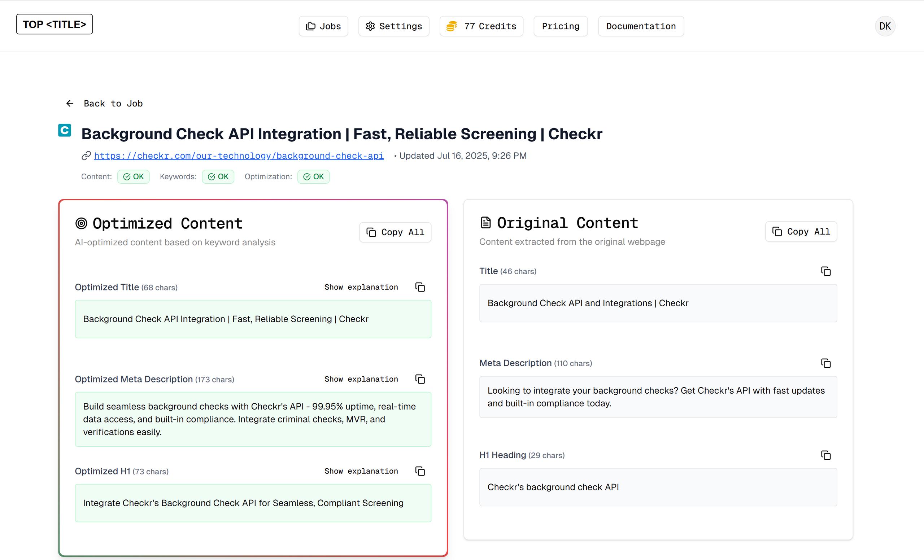Copy All optimized content
Viewport: 924px width, 560px height.
(x=395, y=232)
